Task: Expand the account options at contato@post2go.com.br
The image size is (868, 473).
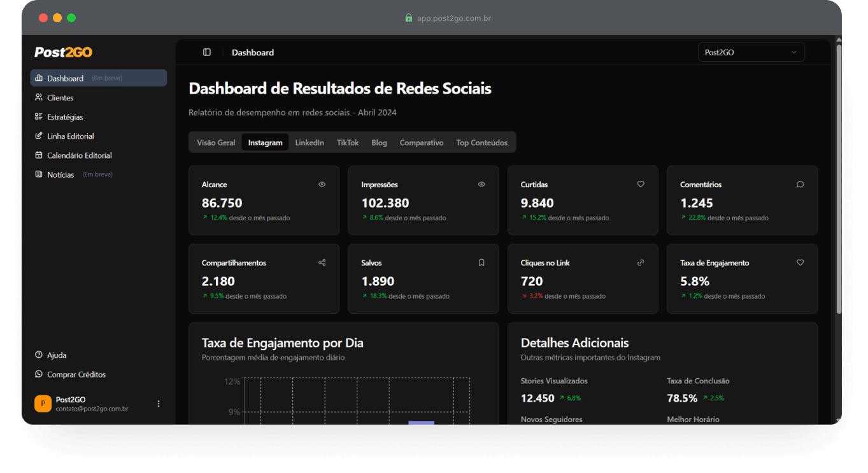Action: tap(158, 404)
